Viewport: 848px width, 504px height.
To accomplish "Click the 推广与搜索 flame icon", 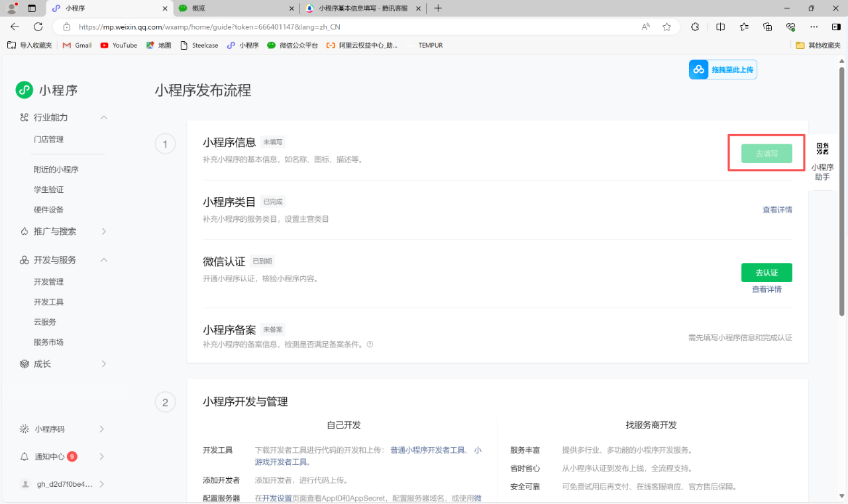I will pyautogui.click(x=25, y=231).
